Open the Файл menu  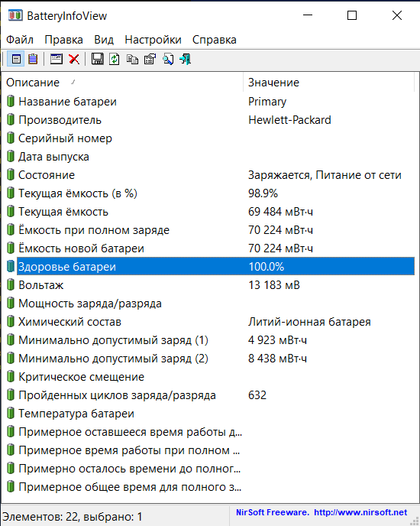20,40
